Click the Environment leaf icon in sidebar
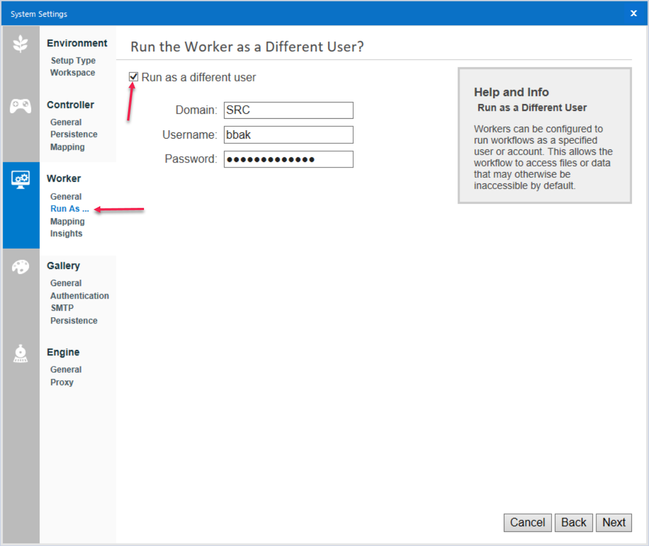The image size is (649, 546). pos(20,44)
